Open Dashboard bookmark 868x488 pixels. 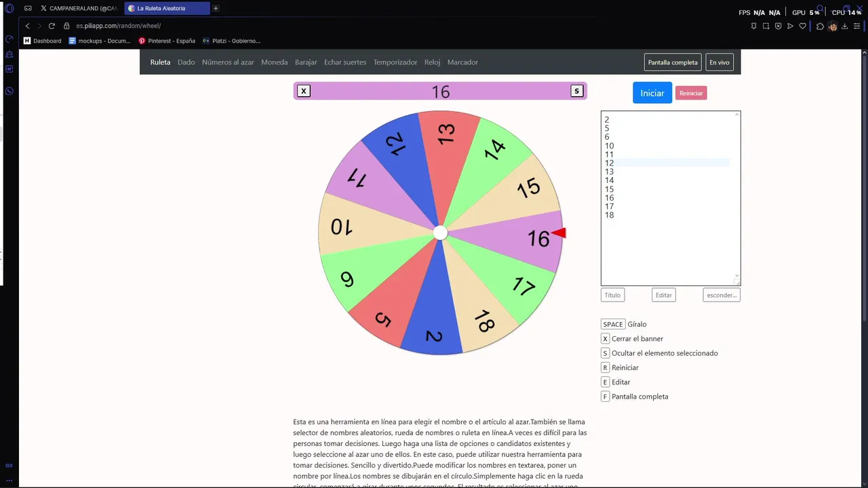[43, 41]
